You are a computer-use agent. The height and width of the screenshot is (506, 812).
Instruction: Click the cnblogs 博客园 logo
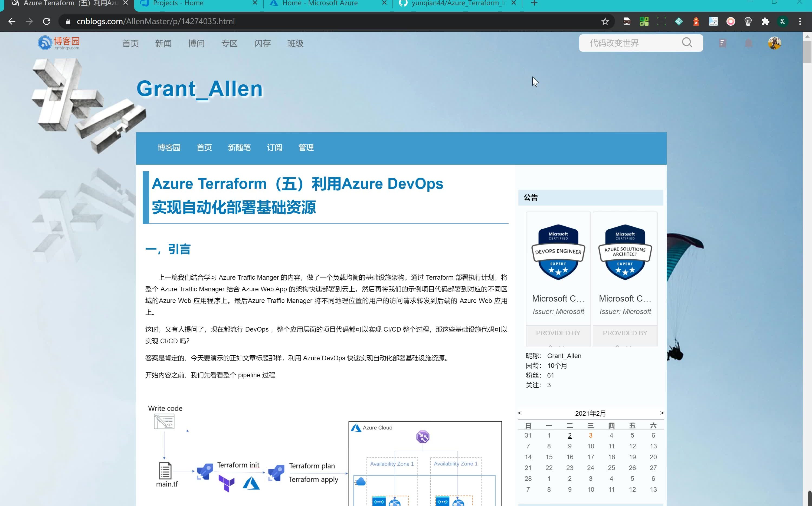click(58, 43)
